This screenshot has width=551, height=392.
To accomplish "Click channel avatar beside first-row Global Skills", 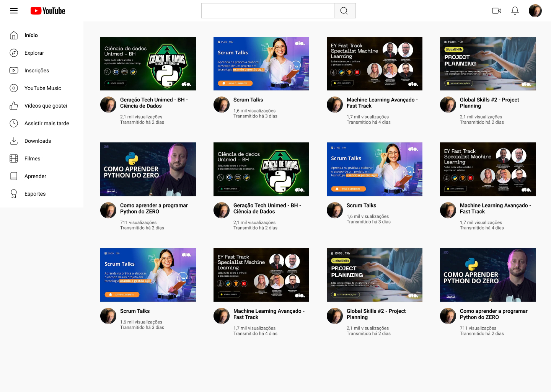I will (x=448, y=105).
